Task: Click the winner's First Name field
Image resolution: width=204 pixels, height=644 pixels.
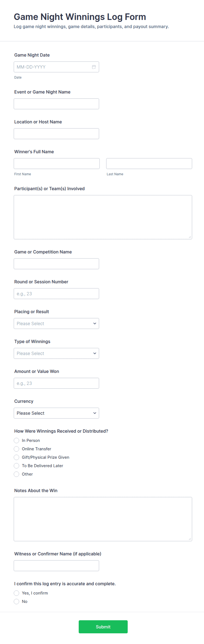Action: click(57, 164)
